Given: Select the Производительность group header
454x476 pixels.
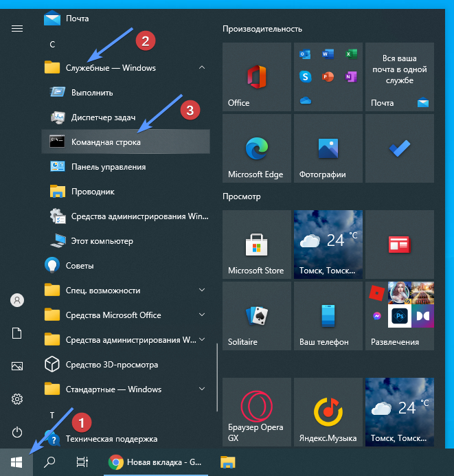Looking at the screenshot, I should click(x=262, y=29).
